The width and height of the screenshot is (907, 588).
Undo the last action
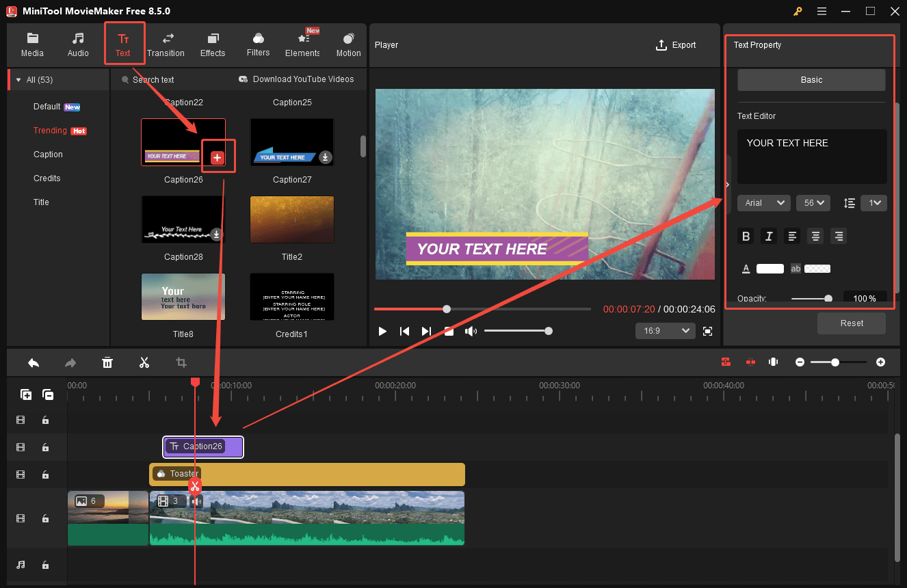[x=34, y=362]
